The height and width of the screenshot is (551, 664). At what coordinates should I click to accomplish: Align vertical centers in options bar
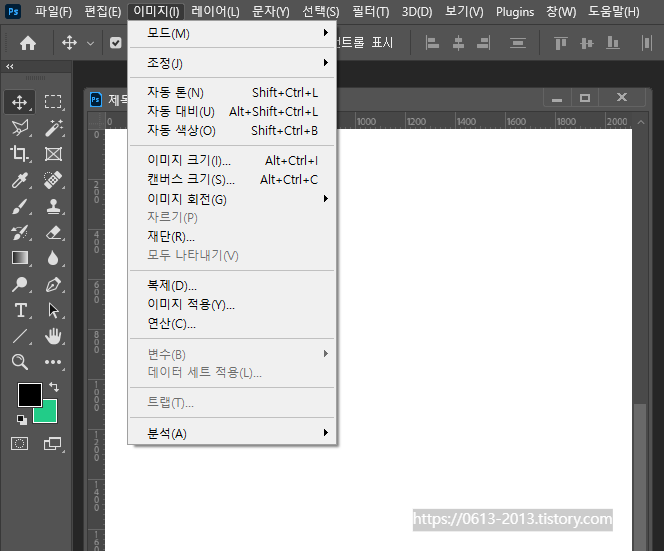(x=587, y=43)
